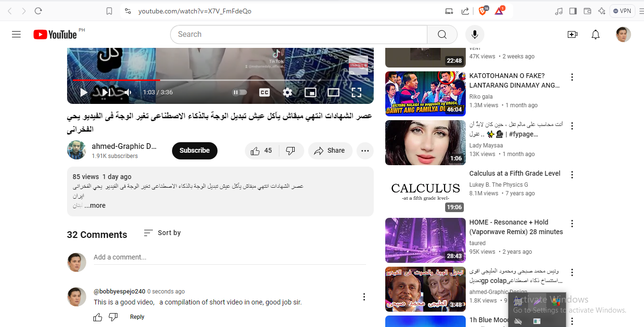
Task: Start voice search with the microphone icon
Action: 475,34
